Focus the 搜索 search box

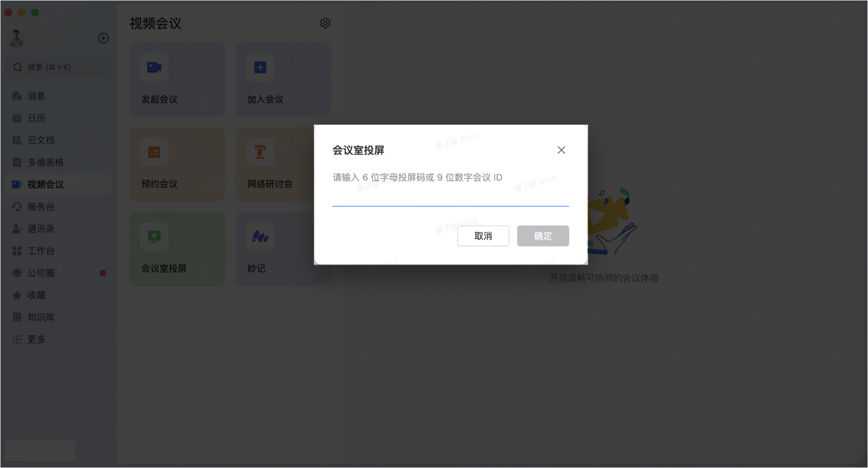58,67
